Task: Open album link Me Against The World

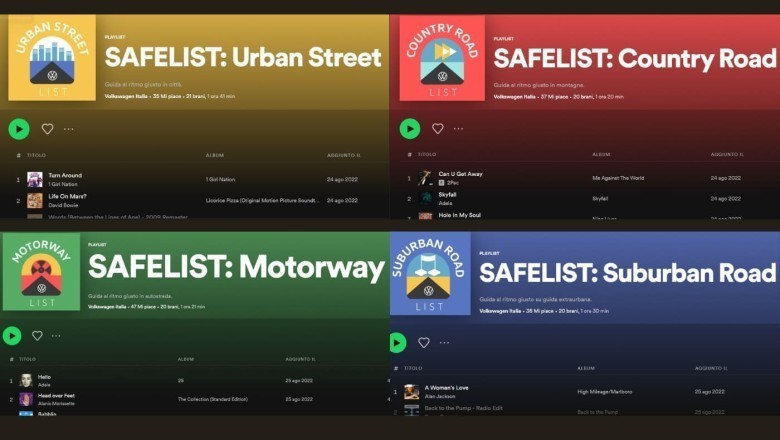Action: [x=618, y=178]
